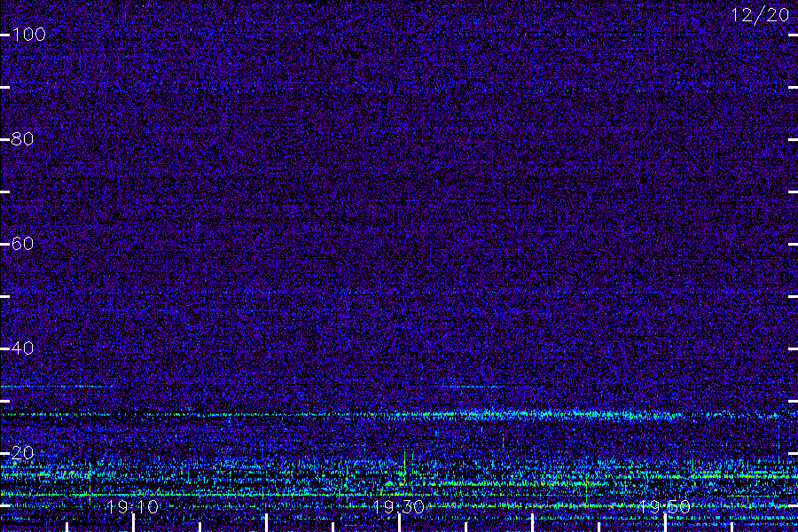The height and width of the screenshot is (532, 798).
Task: Click the 60 frequency axis label
Action: point(22,244)
